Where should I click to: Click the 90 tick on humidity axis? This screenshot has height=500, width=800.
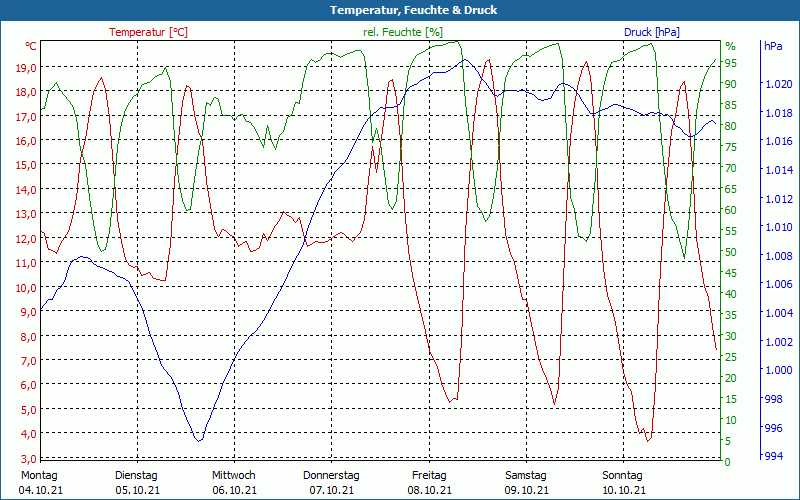pyautogui.click(x=731, y=84)
